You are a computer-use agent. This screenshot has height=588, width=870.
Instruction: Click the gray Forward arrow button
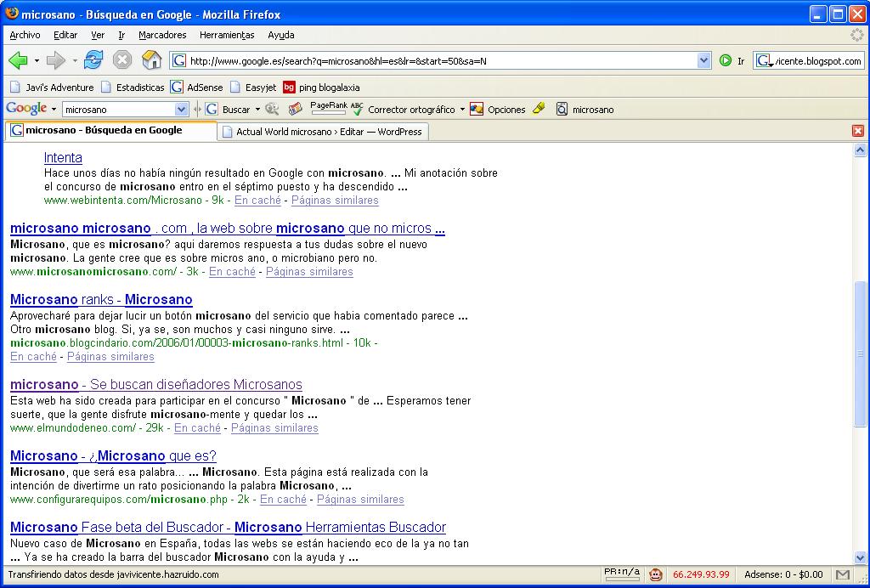55,60
